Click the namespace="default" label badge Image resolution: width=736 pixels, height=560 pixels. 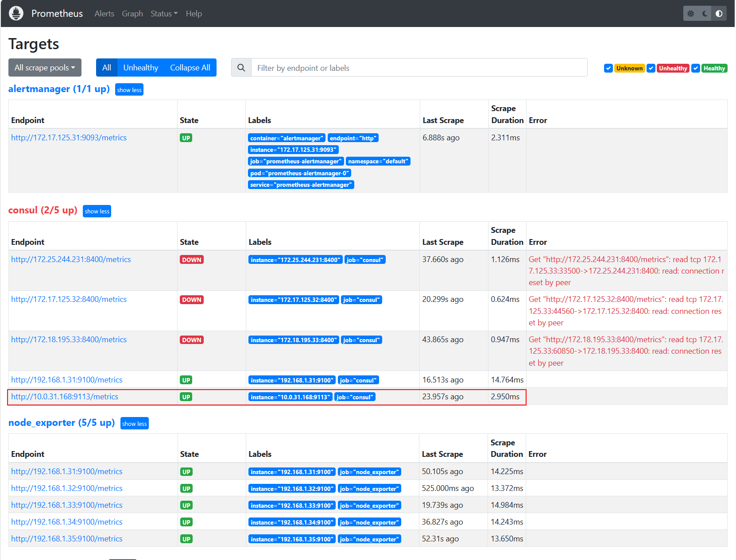(x=378, y=161)
